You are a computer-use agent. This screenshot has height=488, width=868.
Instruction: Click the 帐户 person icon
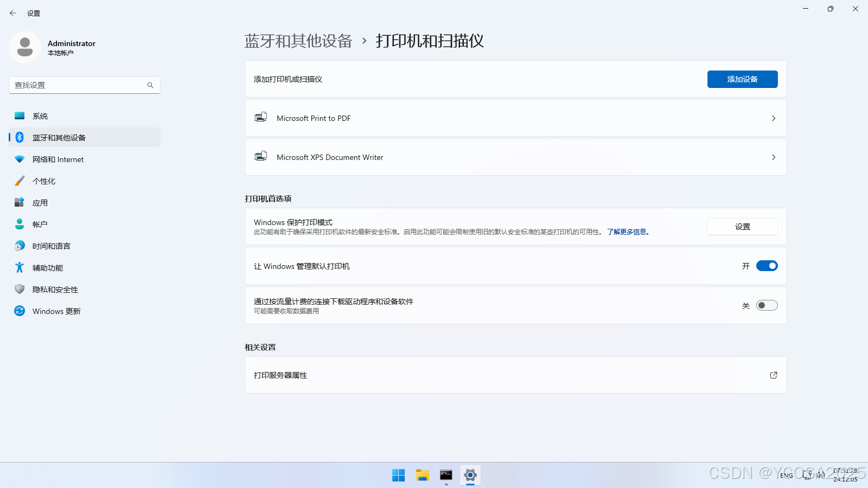[20, 224]
